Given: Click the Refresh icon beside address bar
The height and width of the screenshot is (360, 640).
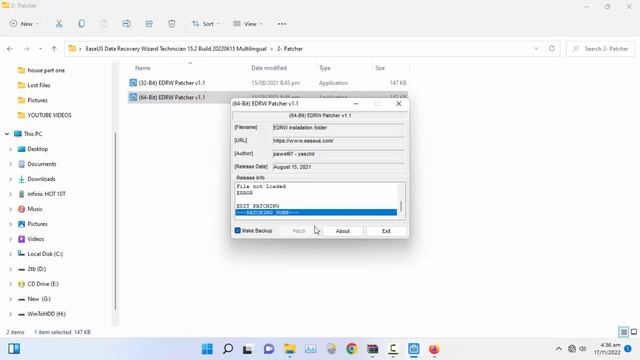Looking at the screenshot, I should [551, 48].
